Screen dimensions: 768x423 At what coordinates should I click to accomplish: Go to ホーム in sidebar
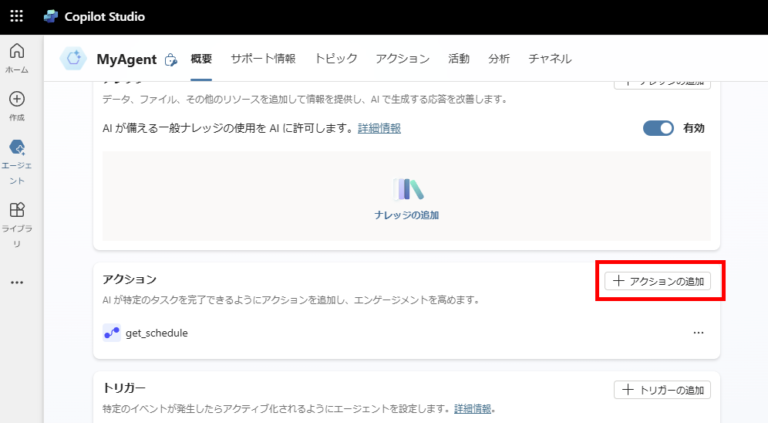17,58
